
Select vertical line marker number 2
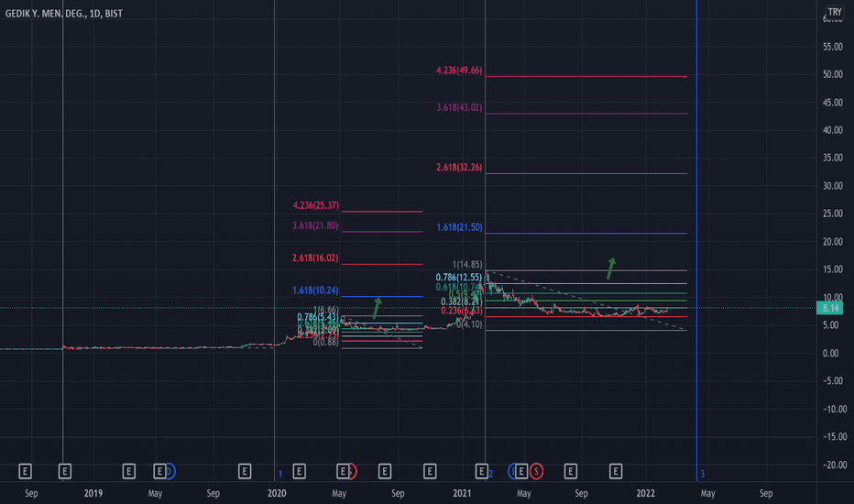pyautogui.click(x=491, y=474)
